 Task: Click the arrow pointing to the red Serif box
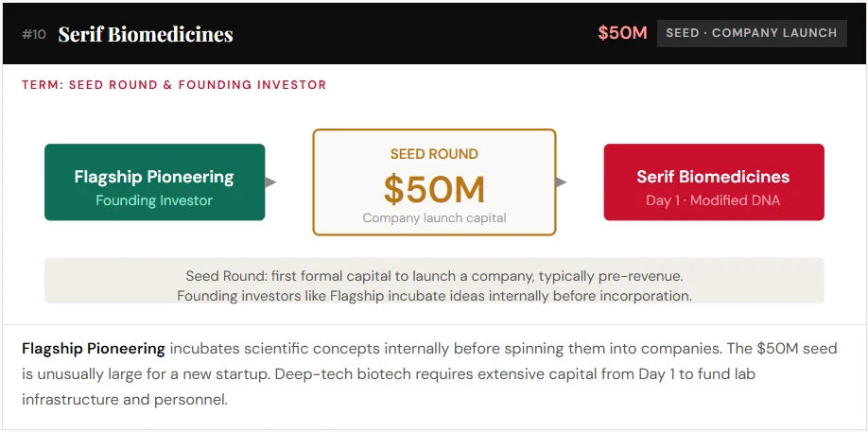click(562, 182)
